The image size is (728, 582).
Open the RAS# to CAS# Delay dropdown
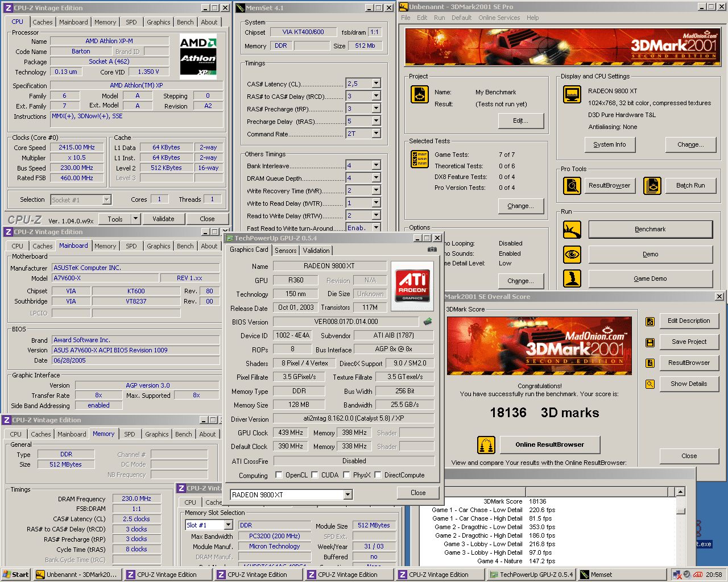376,96
